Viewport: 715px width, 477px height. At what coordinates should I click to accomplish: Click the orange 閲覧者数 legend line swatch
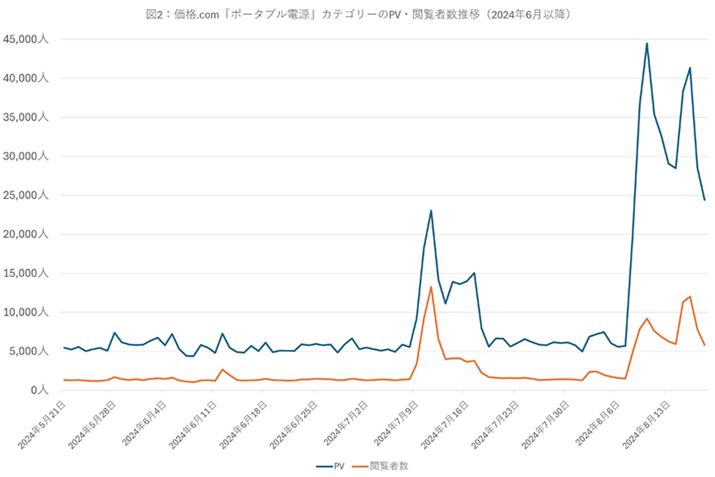coord(358,466)
